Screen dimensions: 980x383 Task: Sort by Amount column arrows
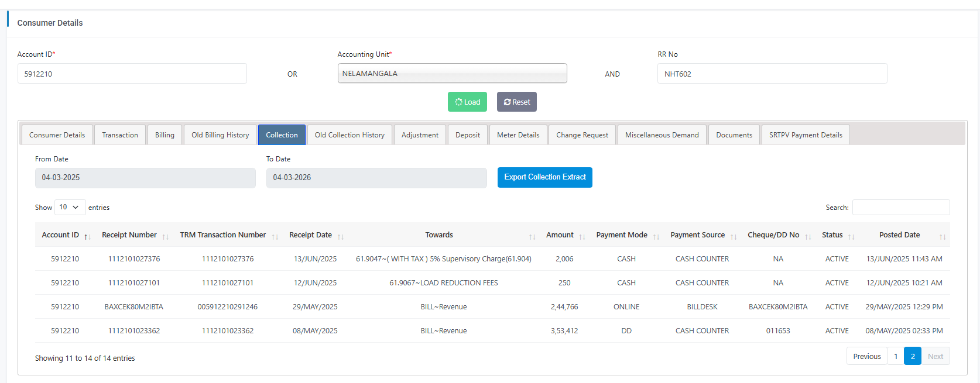(x=582, y=237)
